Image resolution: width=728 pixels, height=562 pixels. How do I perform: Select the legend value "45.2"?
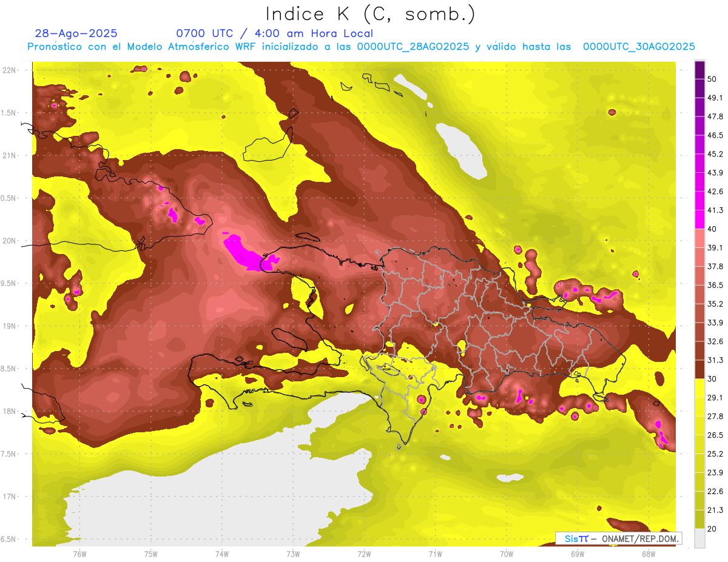[x=715, y=154]
